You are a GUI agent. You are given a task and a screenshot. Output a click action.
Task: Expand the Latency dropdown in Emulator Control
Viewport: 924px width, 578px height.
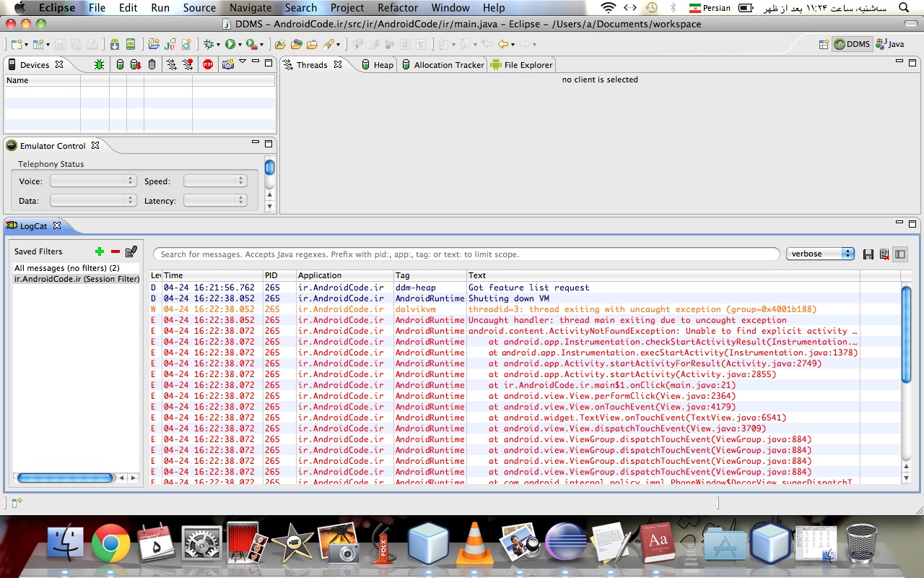point(214,201)
